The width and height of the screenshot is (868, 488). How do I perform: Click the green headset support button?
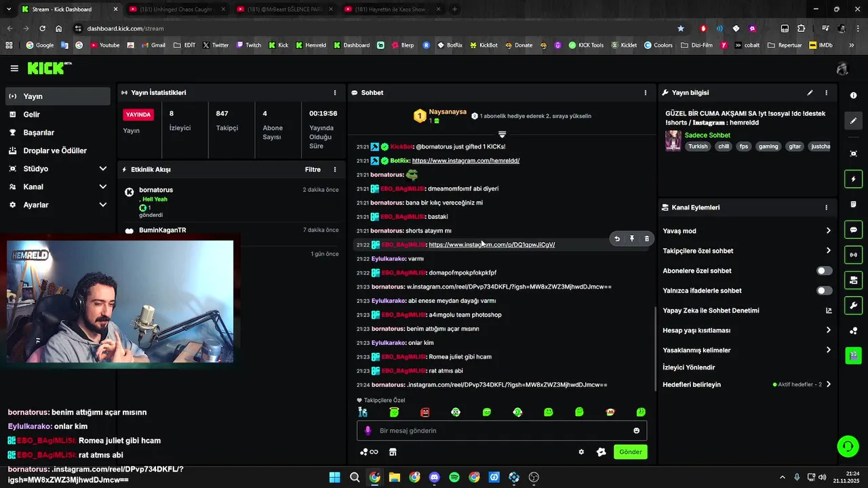[848, 446]
